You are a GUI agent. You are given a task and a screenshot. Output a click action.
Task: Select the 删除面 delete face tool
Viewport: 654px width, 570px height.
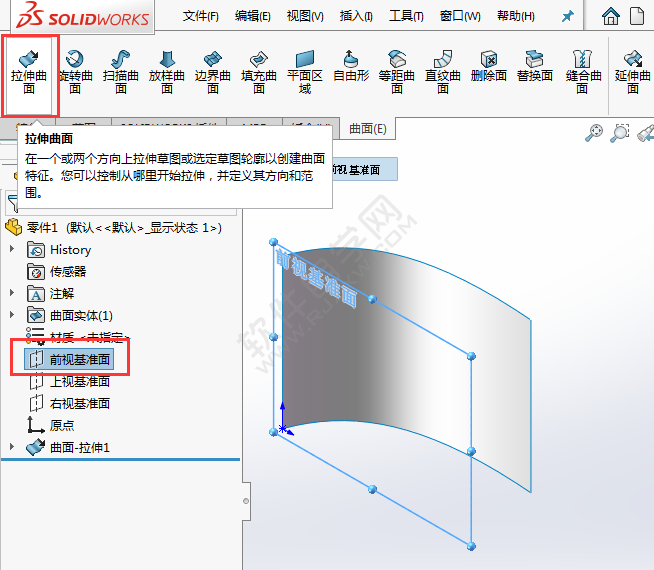489,66
